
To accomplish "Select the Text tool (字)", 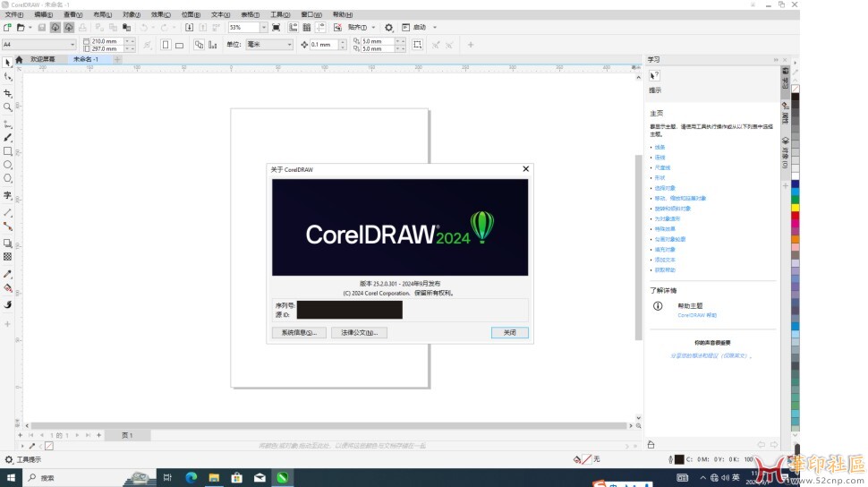I will (8, 195).
